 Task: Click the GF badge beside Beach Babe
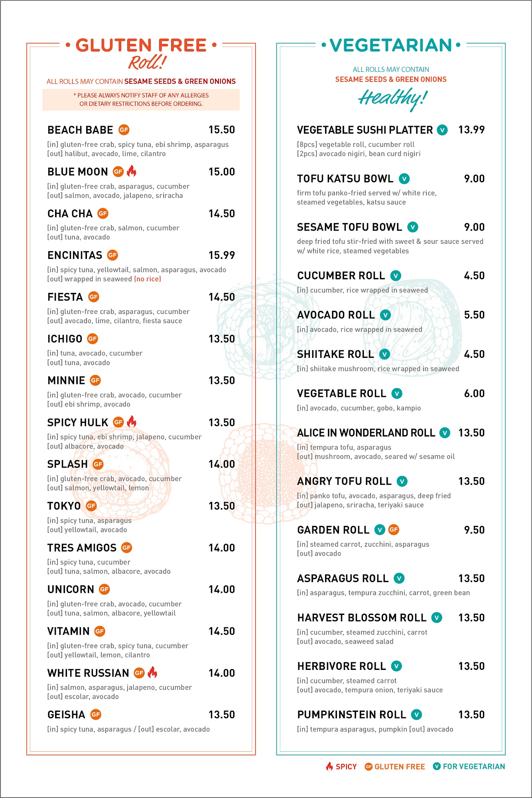124,130
